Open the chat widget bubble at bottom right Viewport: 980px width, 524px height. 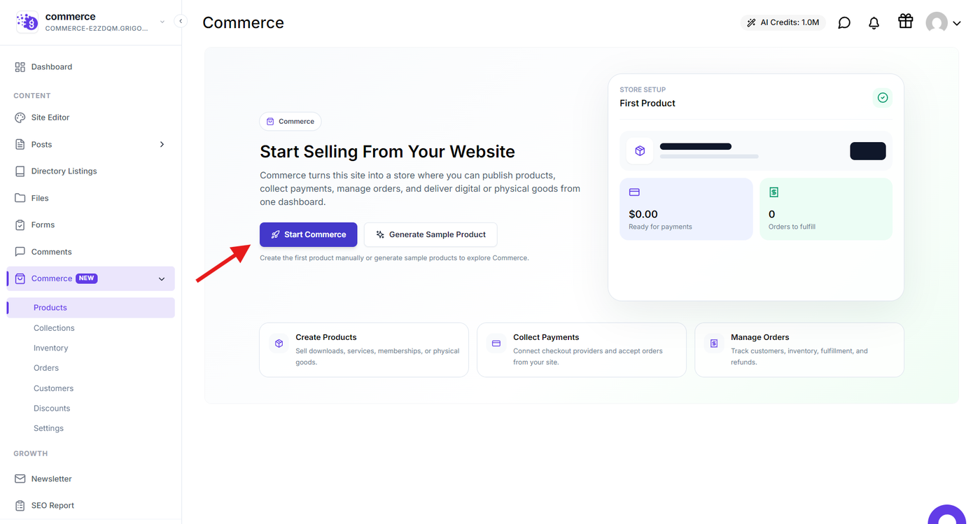click(x=948, y=516)
